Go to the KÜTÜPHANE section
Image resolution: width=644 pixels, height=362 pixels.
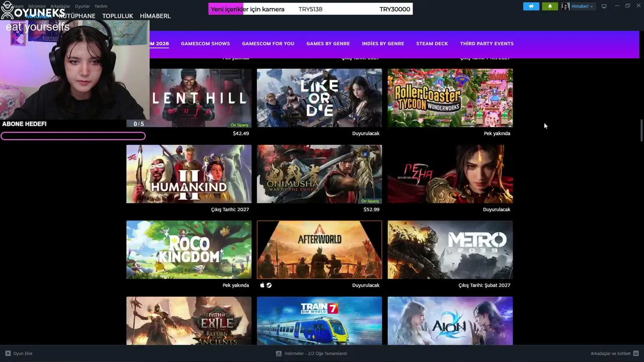click(x=77, y=16)
